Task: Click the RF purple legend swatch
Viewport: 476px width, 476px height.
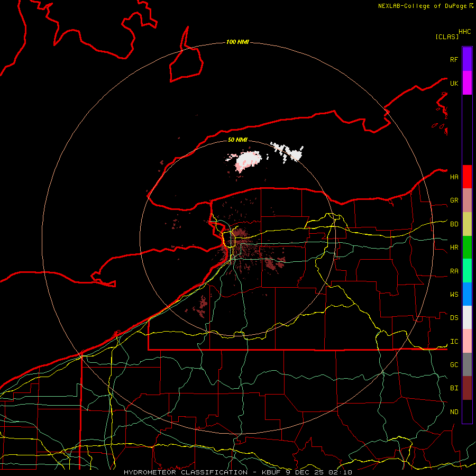Action: (467, 59)
